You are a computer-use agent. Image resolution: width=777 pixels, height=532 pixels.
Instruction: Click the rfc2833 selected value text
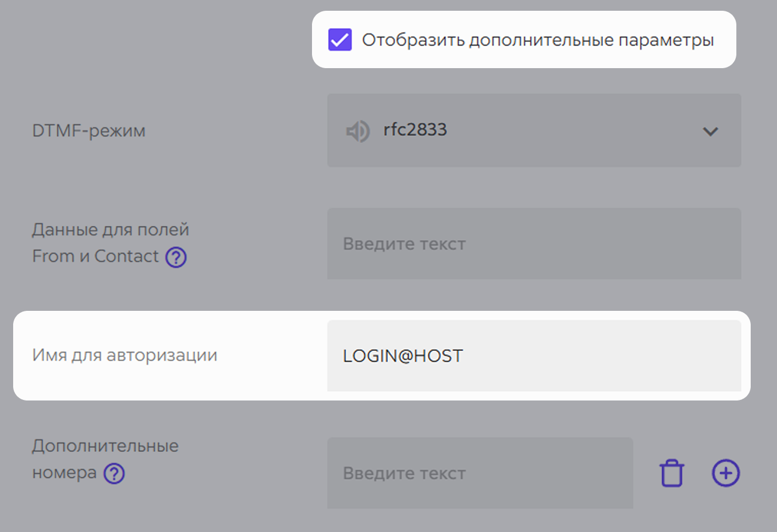coord(415,130)
